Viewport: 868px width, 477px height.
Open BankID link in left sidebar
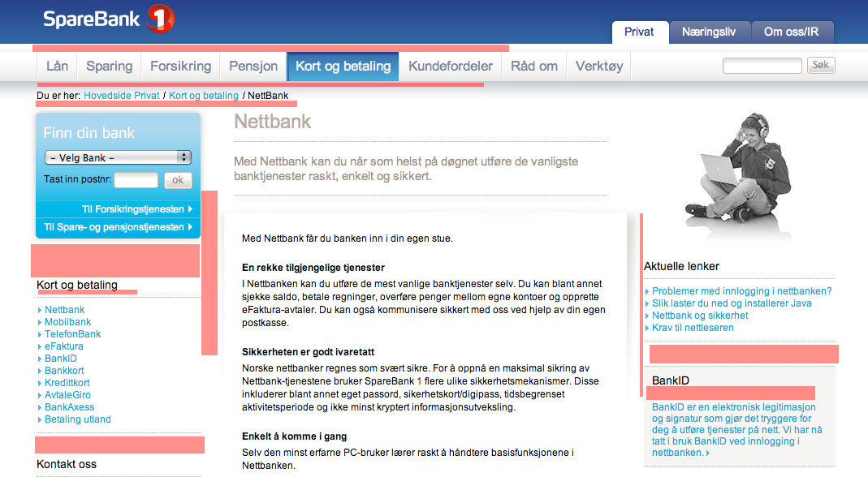pos(60,359)
